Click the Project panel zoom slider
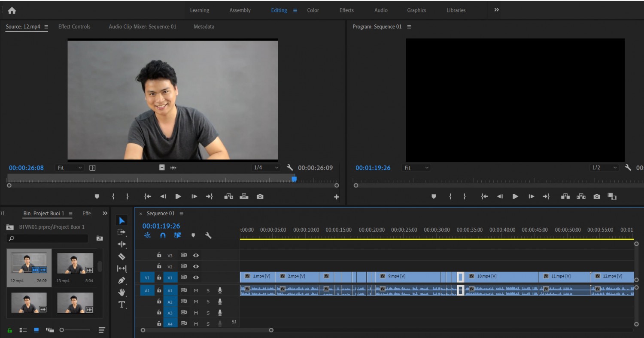 click(x=75, y=330)
